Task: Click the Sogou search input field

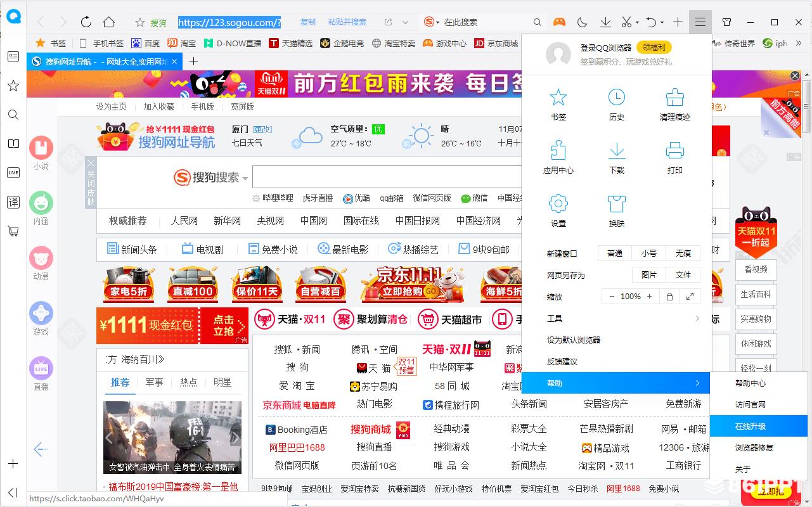Action: (x=387, y=177)
